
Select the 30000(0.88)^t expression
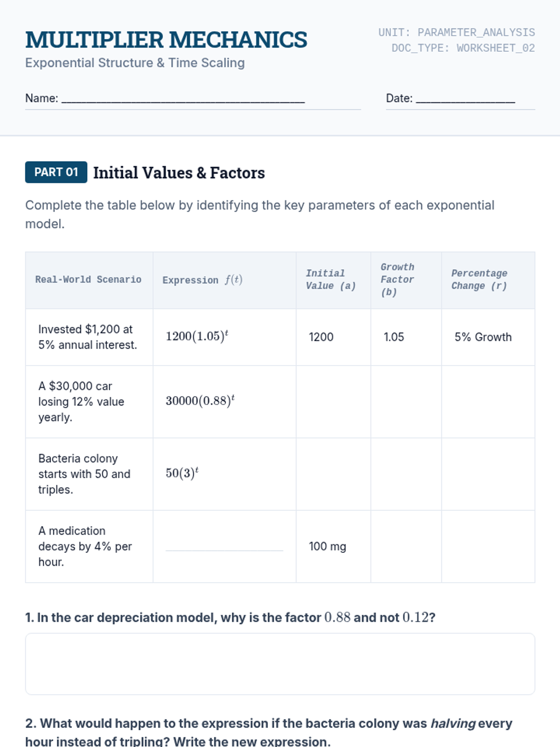200,401
